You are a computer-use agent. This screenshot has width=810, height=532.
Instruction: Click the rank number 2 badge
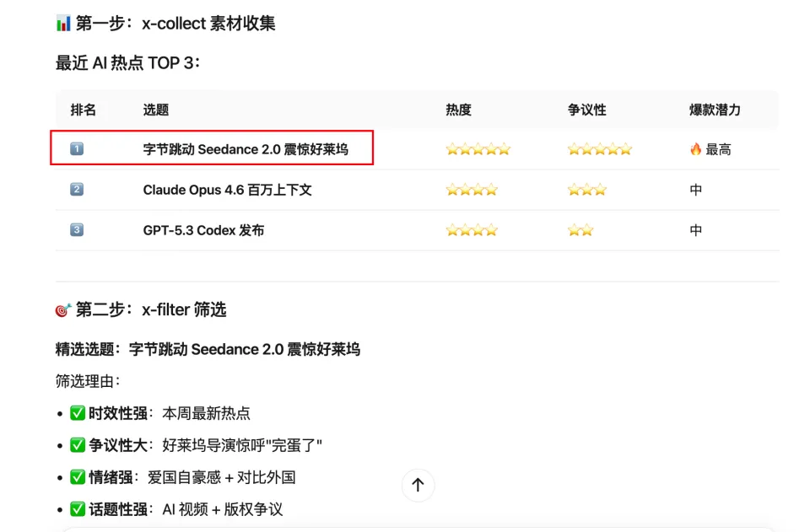point(77,190)
